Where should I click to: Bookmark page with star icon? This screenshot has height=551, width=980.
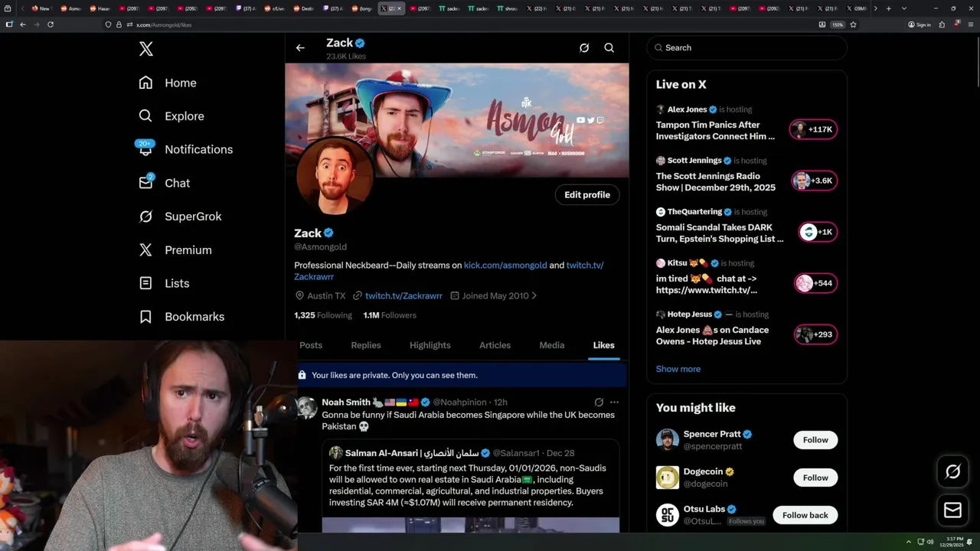pos(853,24)
